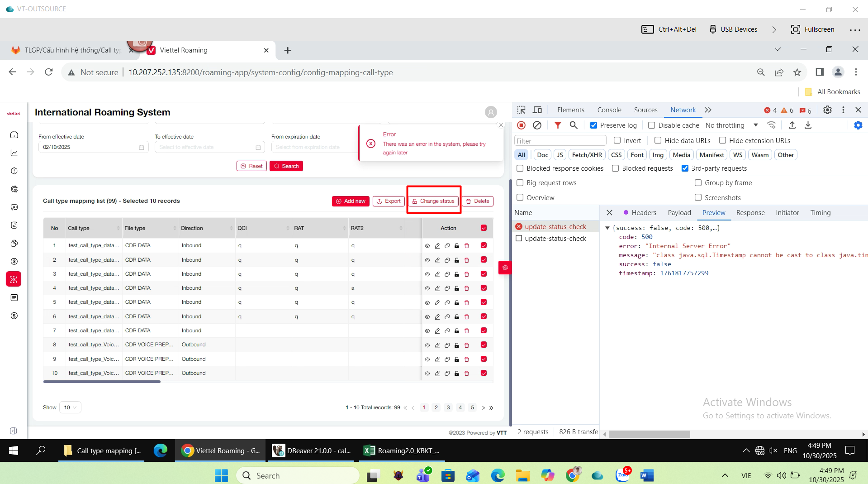Click the trash delete icon in row 3
This screenshot has height=484, width=868.
467,274
